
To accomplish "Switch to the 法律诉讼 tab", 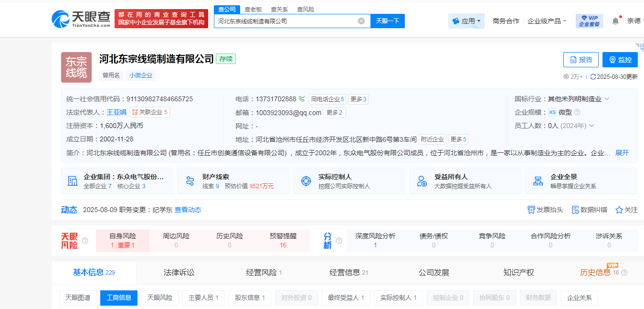I will click(x=179, y=273).
